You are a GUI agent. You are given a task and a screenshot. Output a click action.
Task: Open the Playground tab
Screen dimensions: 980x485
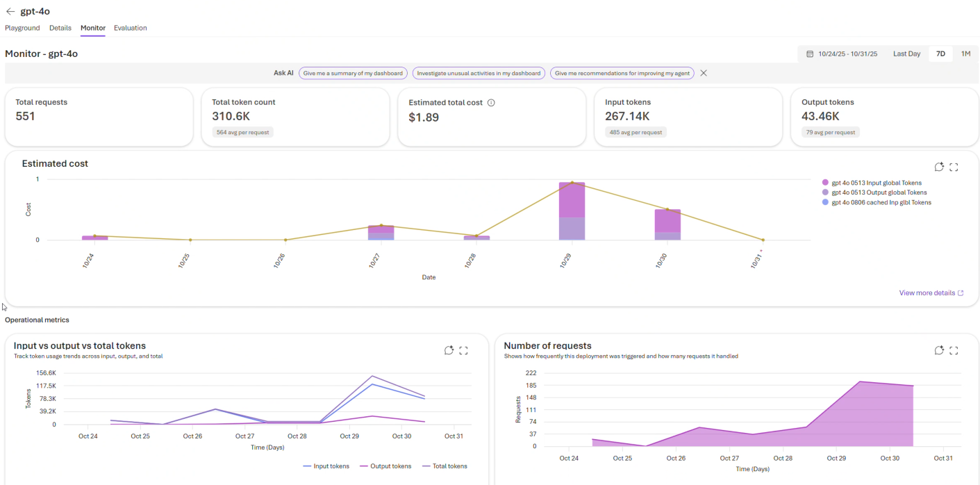[x=22, y=28]
